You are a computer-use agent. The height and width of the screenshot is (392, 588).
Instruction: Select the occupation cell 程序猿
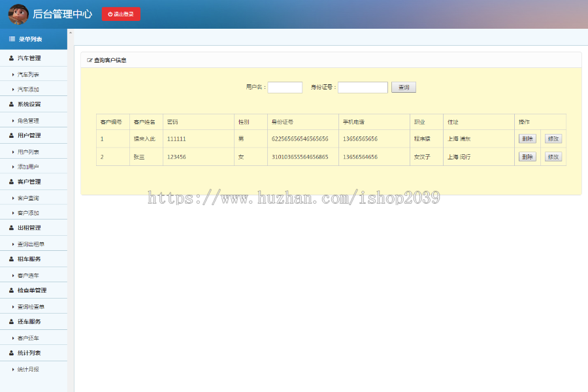pyautogui.click(x=422, y=139)
